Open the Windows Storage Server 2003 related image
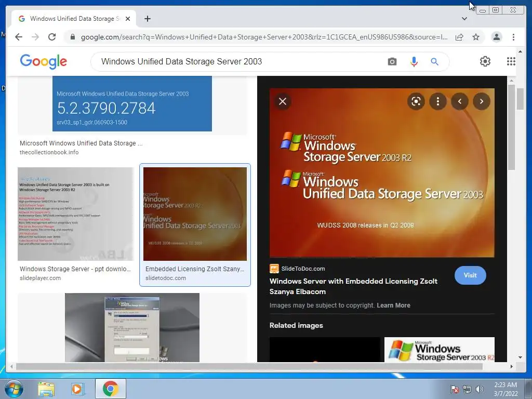Viewport: 532px width, 399px height. [x=439, y=350]
